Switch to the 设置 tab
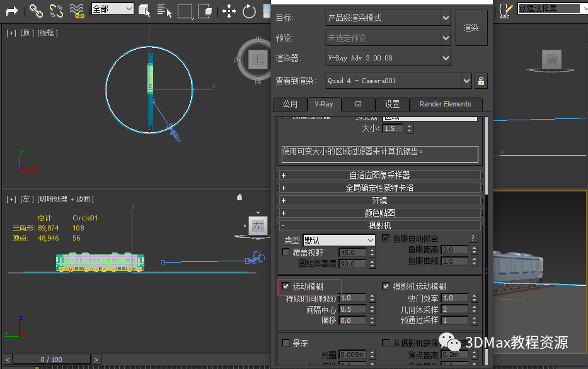 392,104
